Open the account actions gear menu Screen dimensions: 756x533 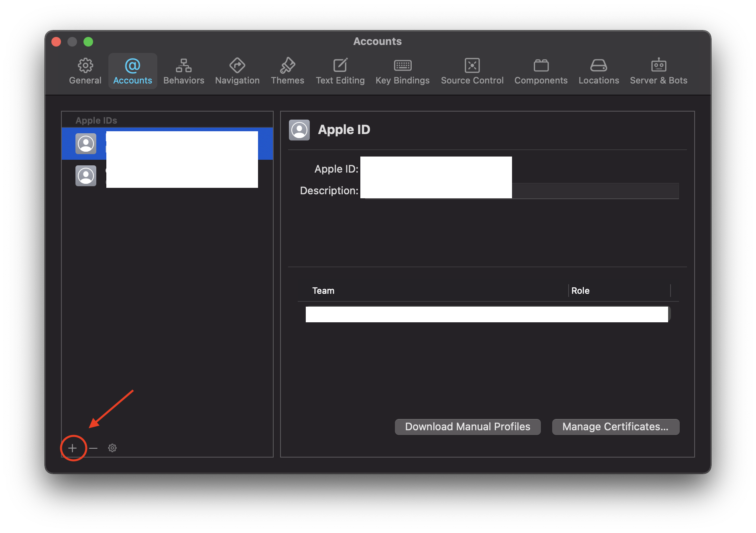112,448
